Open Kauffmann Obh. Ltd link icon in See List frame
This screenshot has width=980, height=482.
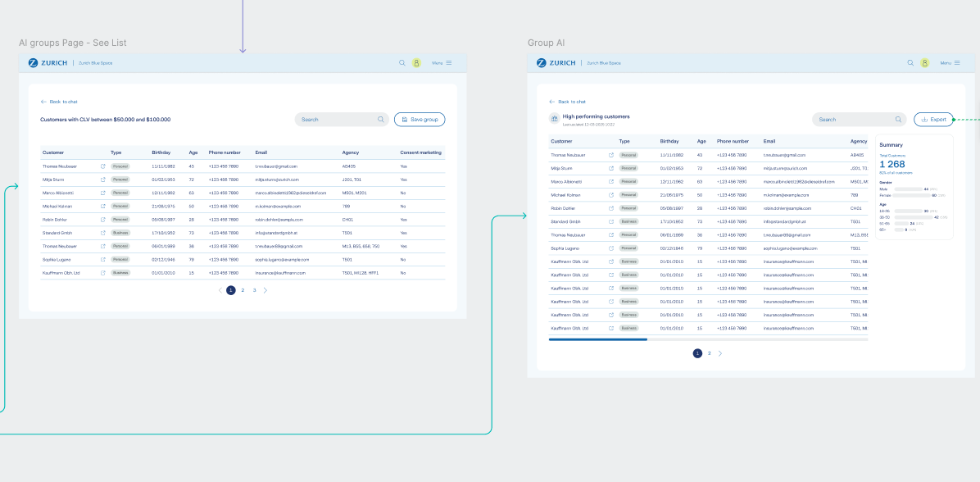tap(103, 273)
